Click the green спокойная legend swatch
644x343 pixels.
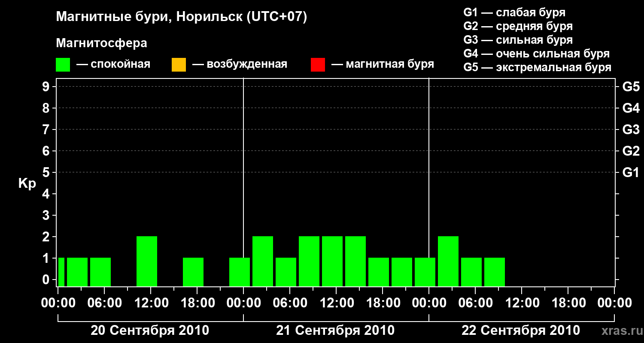tap(63, 65)
